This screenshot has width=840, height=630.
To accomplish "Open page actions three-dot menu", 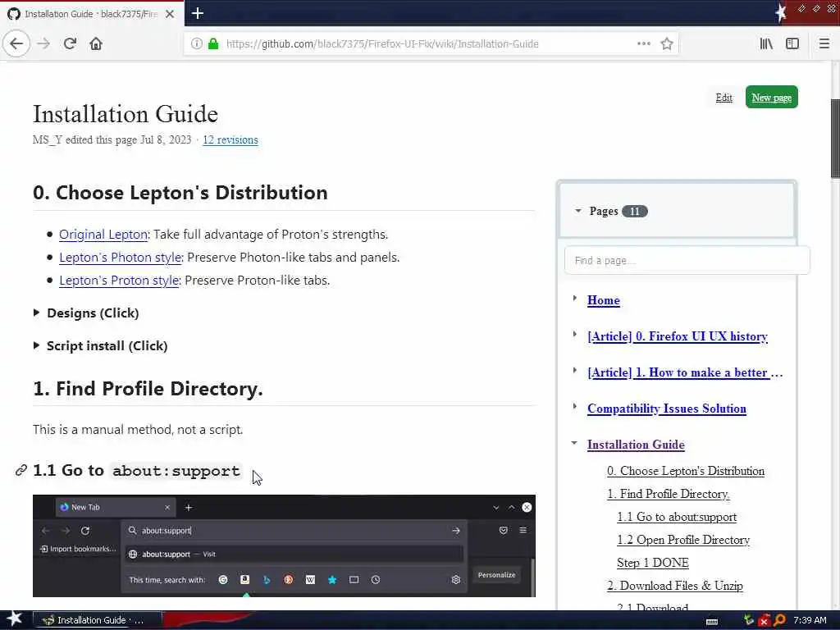I will 643,43.
